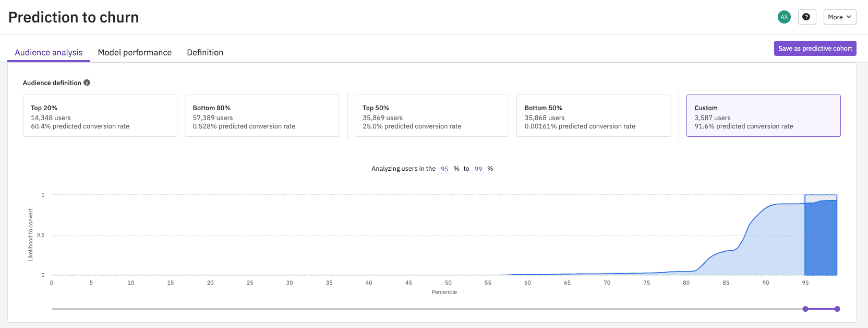
Task: Click the right slider handle at 99
Action: 837,309
